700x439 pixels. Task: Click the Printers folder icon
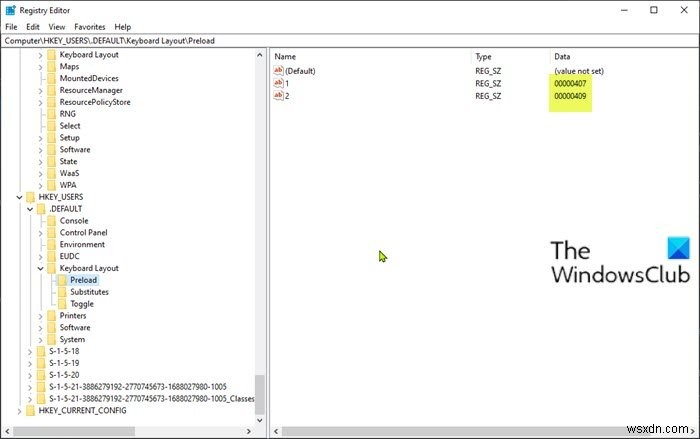[x=52, y=316]
